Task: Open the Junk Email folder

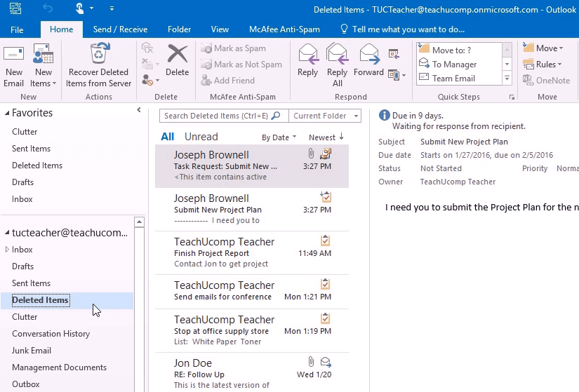Action: (x=32, y=351)
